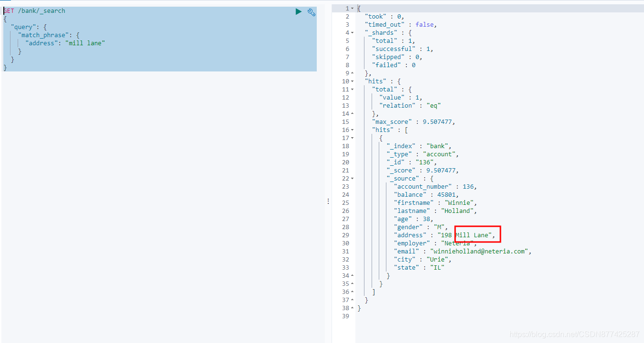
Task: Click the "state" : "IL" line
Action: pos(419,268)
